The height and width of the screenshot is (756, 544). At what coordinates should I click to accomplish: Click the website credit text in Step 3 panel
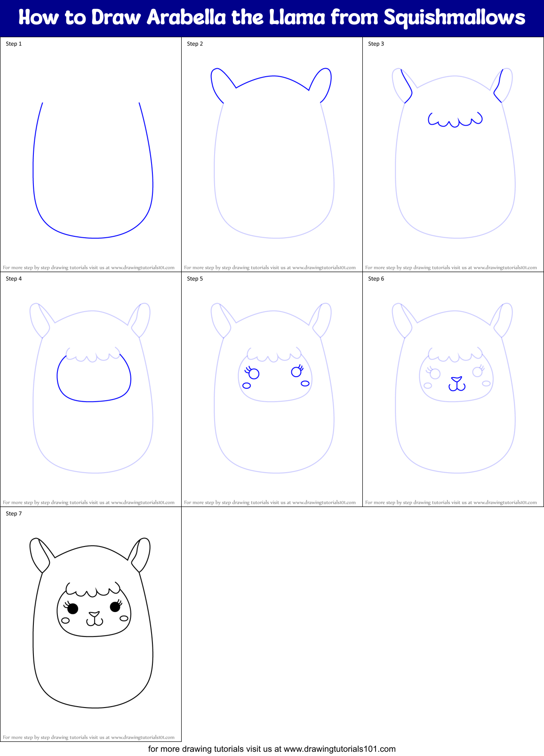[x=451, y=267]
